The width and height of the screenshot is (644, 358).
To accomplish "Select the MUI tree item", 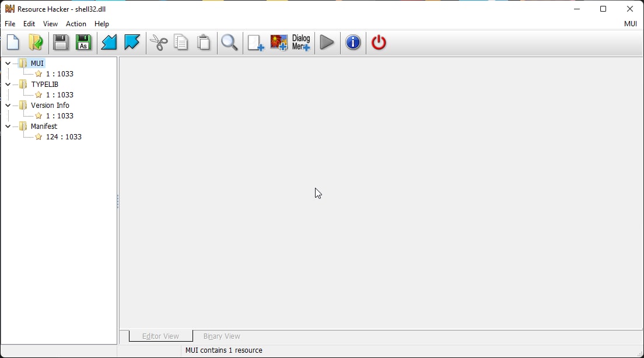I will pyautogui.click(x=37, y=63).
